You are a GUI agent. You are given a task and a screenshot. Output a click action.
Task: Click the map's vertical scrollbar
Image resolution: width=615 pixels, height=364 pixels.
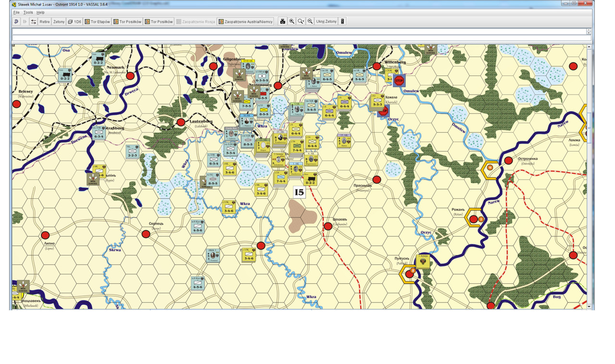point(589,176)
